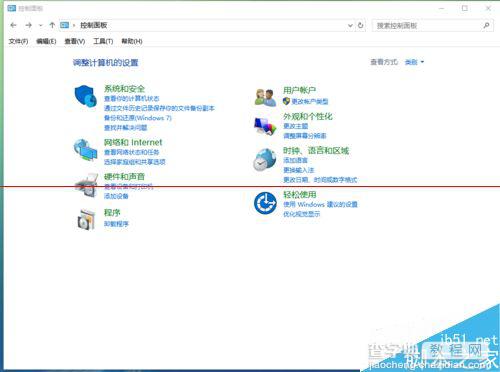Open Network and Internet globe icon
This screenshot has height=372, width=500.
85,150
